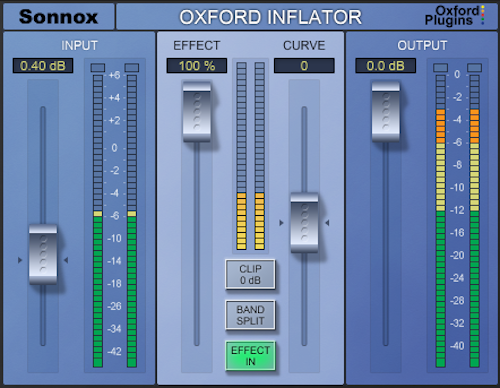
Task: Click the effect fader handle
Action: (x=197, y=112)
